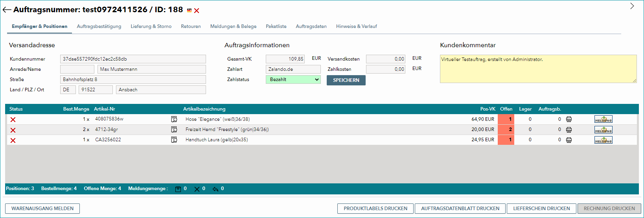644x218 pixels.
Task: Click the Meldung icon for Handtuch Laura
Action: (x=604, y=140)
